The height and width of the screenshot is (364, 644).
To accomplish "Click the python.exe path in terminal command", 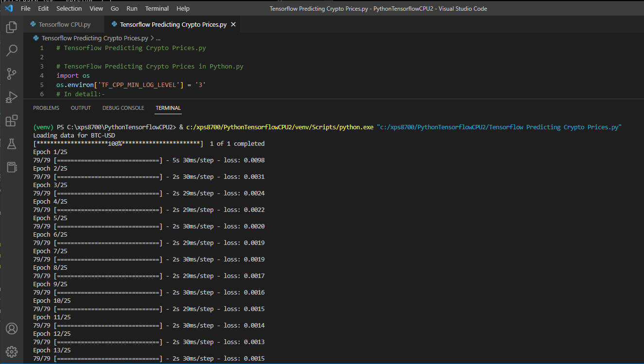I will click(279, 127).
